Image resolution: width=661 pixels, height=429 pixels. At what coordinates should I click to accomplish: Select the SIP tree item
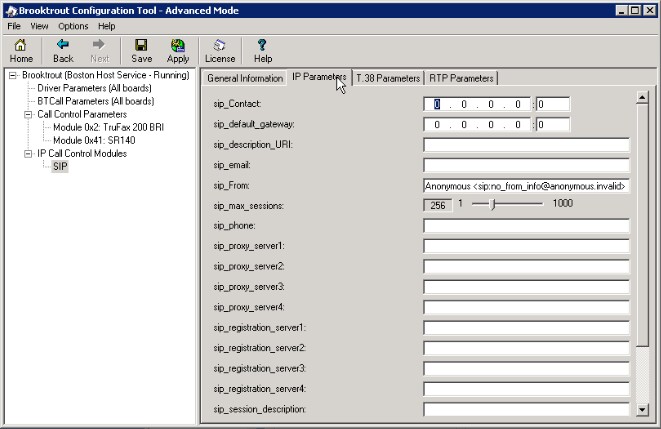60,166
